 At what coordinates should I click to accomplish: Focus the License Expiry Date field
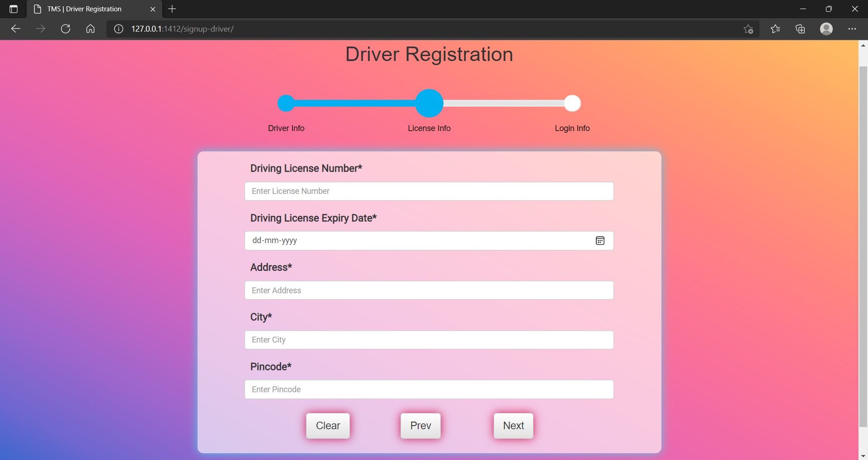429,240
